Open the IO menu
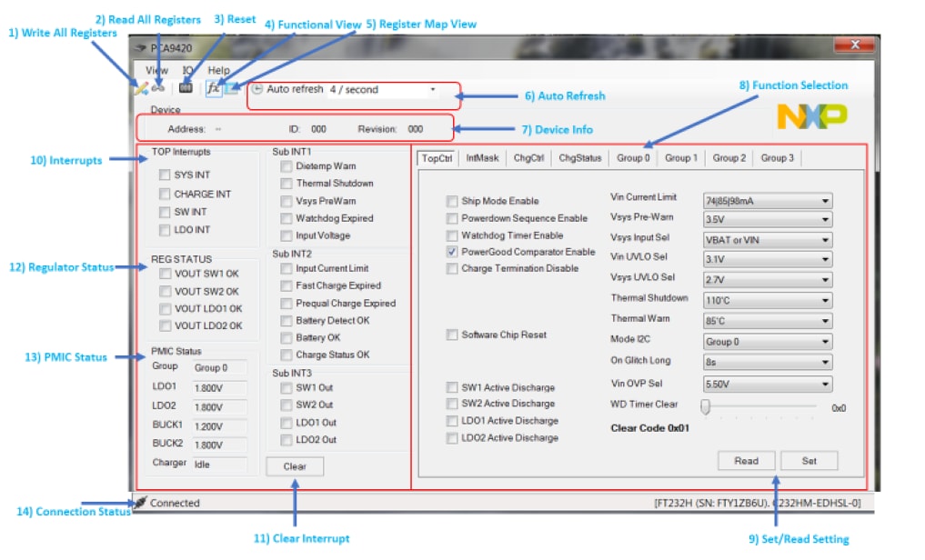The image size is (925, 560). [x=187, y=70]
